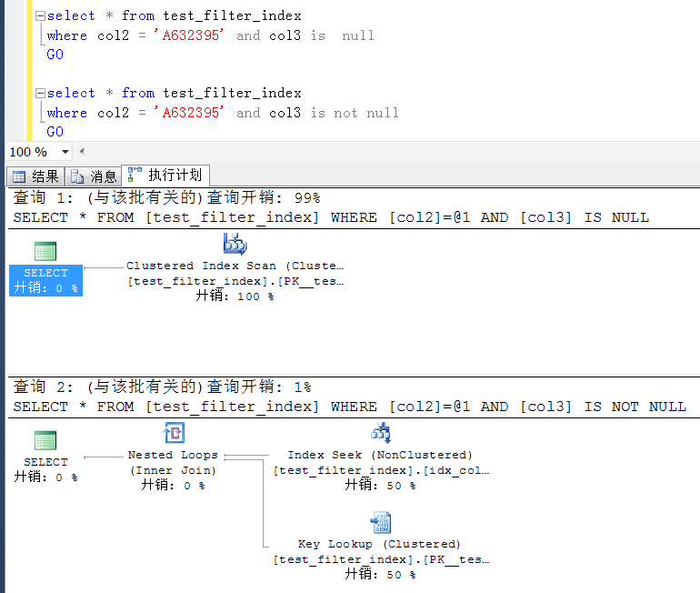This screenshot has height=593, width=700.
Task: Open the 100 % zoom dropdown
Action: pyautogui.click(x=65, y=152)
